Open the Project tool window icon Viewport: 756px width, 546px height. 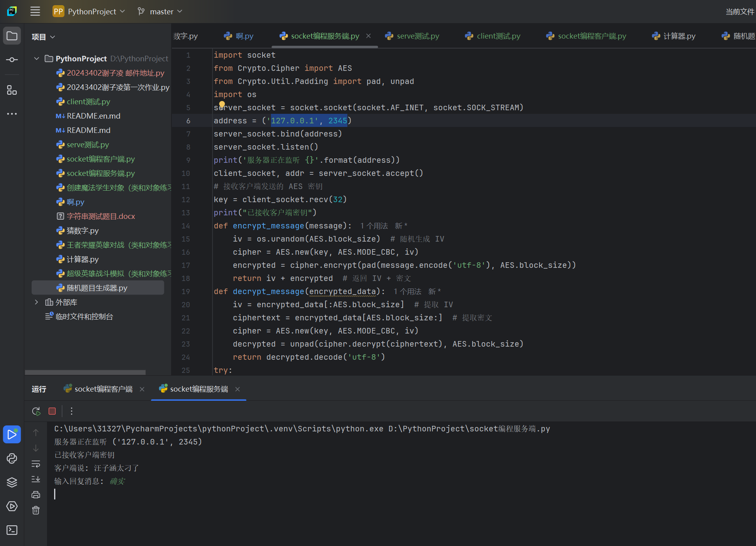click(12, 36)
